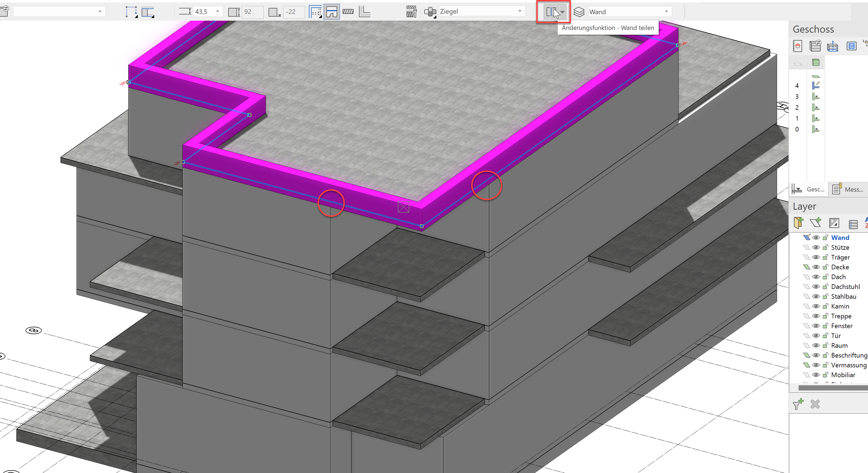Open the Wand layer dropdown in toolbar

[666, 11]
